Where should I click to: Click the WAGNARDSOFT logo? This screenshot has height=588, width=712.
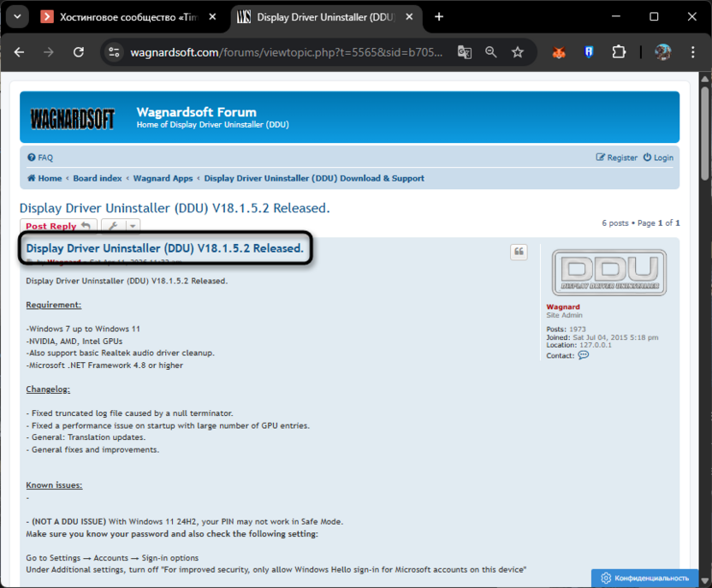point(73,119)
